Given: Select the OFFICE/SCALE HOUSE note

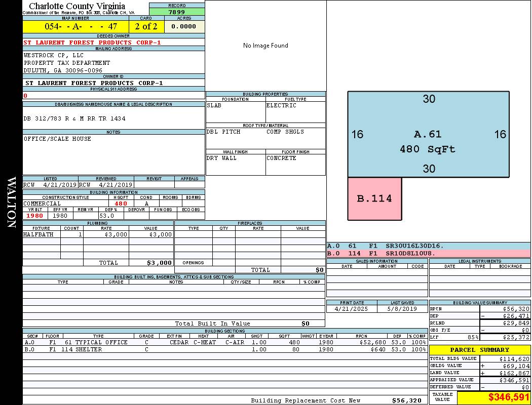Looking at the screenshot, I should (57, 139).
